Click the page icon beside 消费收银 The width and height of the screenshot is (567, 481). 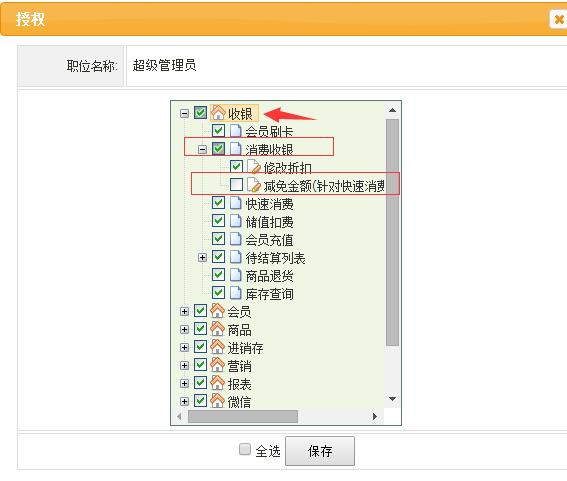pos(236,149)
